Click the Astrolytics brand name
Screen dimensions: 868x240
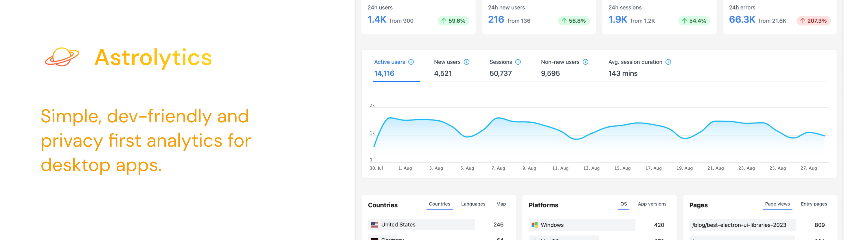(x=153, y=57)
